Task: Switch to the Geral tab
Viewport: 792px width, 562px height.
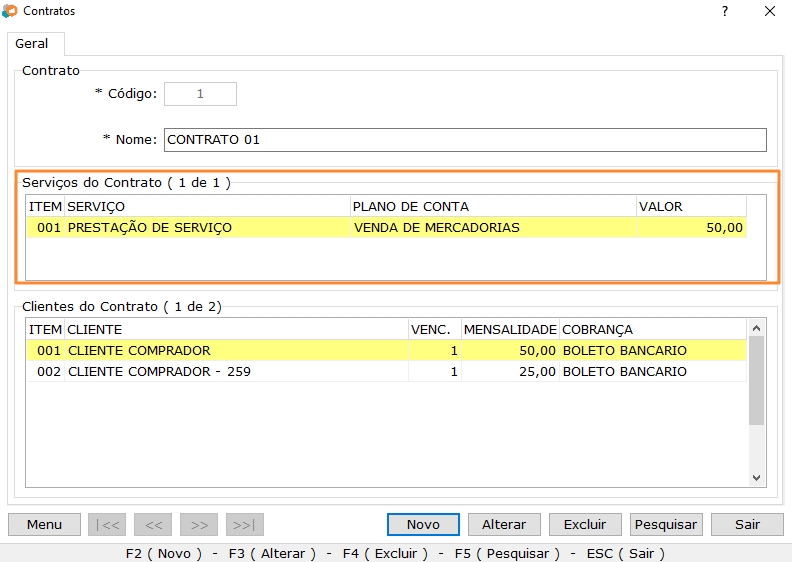Action: pos(32,44)
